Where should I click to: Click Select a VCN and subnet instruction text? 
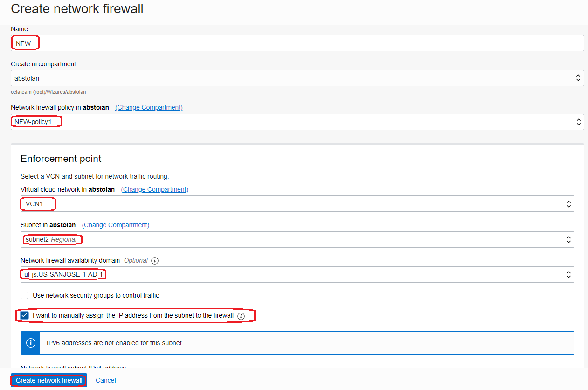pos(95,176)
